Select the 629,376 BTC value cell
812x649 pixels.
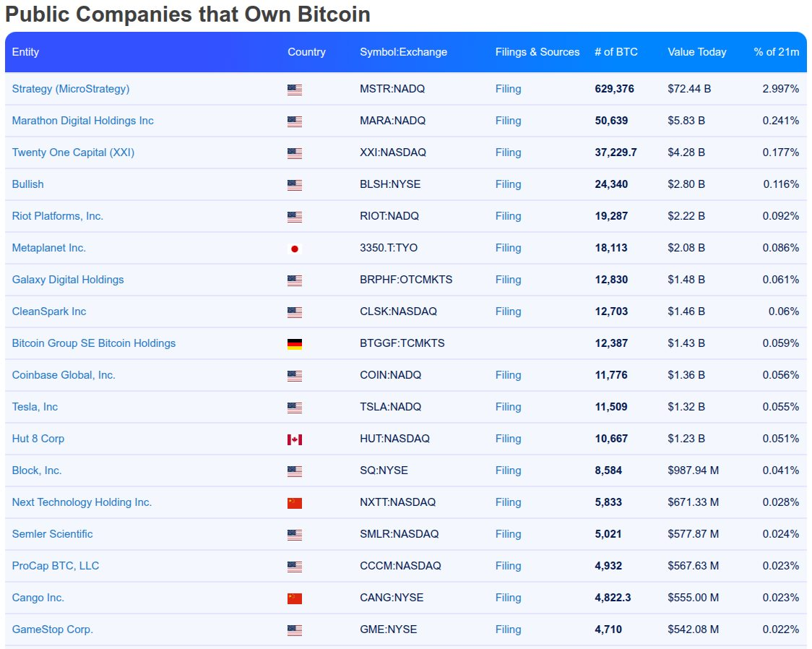pyautogui.click(x=614, y=89)
